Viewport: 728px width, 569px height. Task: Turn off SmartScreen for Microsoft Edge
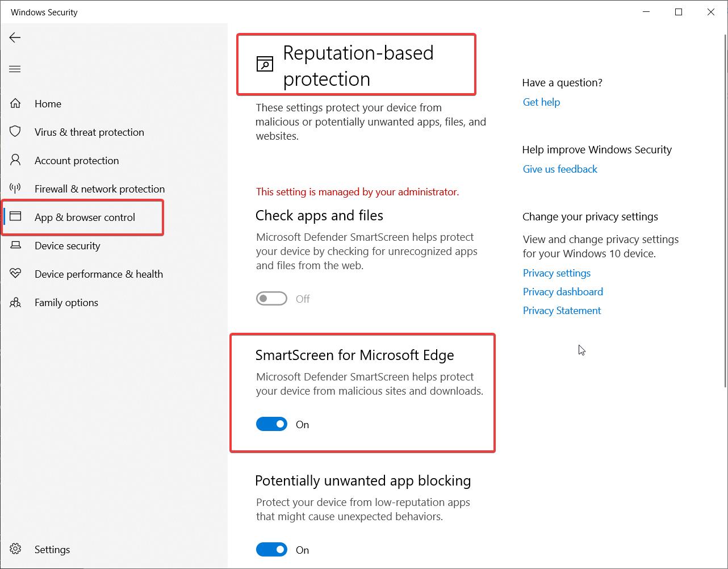point(271,424)
